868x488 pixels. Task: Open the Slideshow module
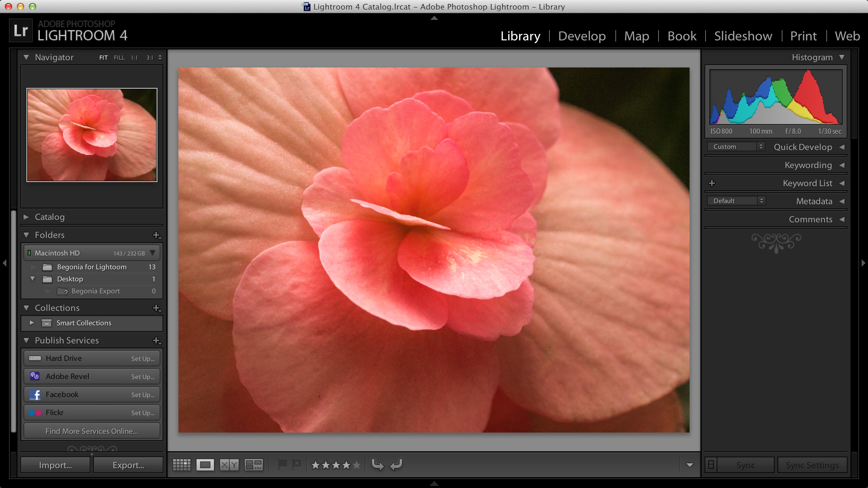743,36
